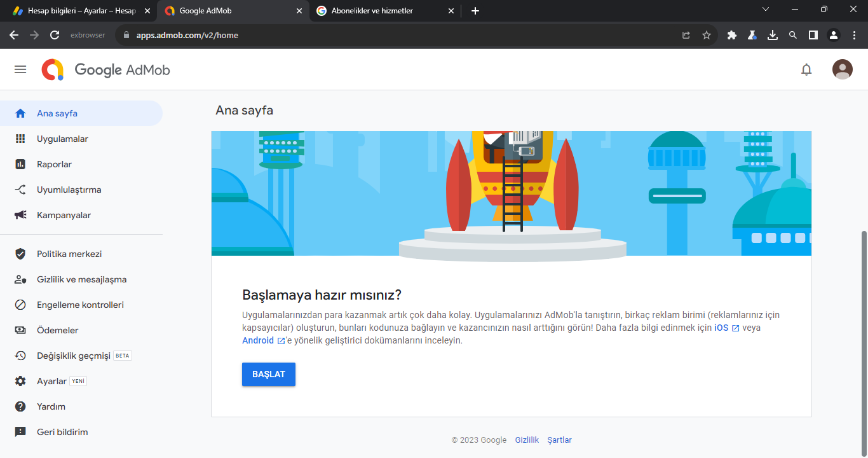868x458 pixels.
Task: Reload the AdMob page
Action: (x=55, y=35)
